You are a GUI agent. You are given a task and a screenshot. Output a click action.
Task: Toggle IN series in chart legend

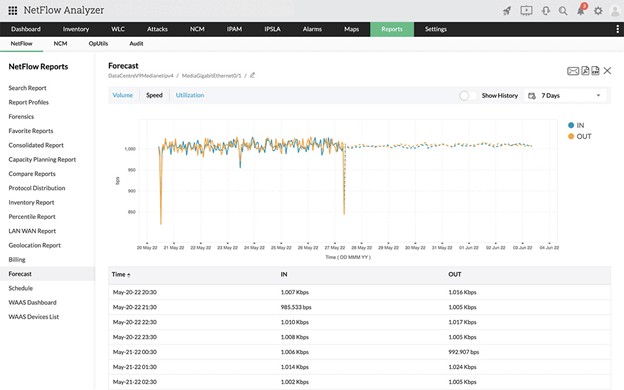(576, 125)
